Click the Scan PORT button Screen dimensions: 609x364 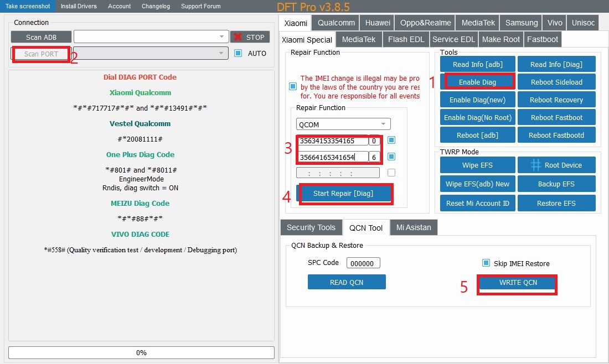coord(41,54)
